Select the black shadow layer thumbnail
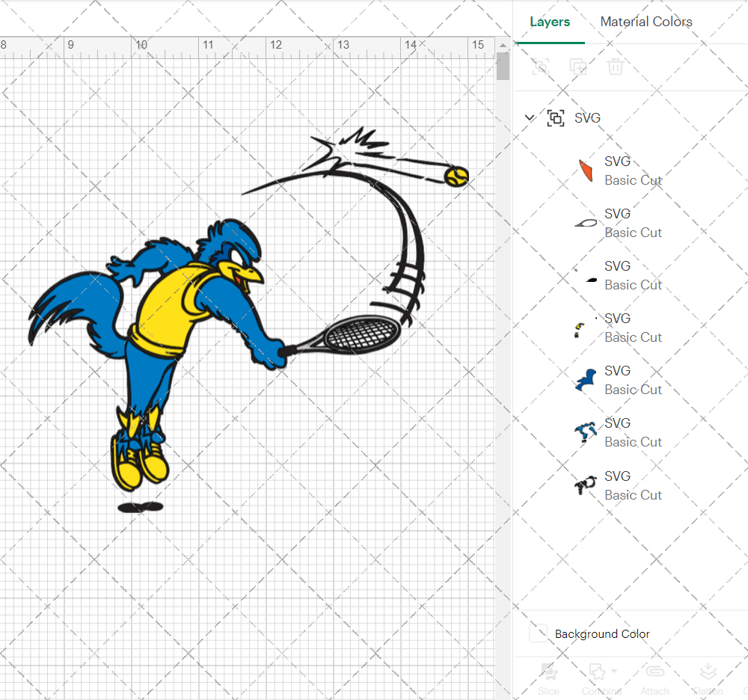The width and height of the screenshot is (748, 700). [586, 276]
